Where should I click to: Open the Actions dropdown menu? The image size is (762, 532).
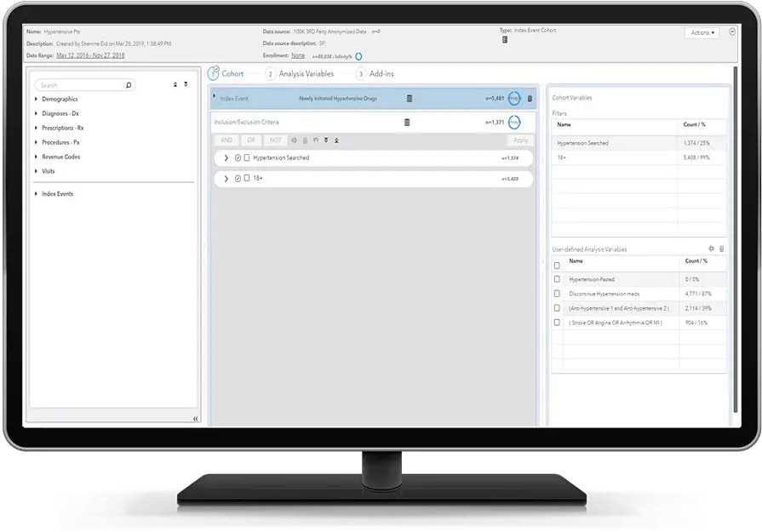tap(702, 32)
